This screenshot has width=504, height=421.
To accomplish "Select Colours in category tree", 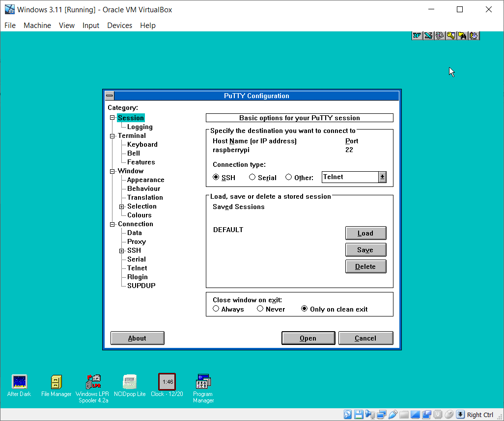I will (139, 215).
